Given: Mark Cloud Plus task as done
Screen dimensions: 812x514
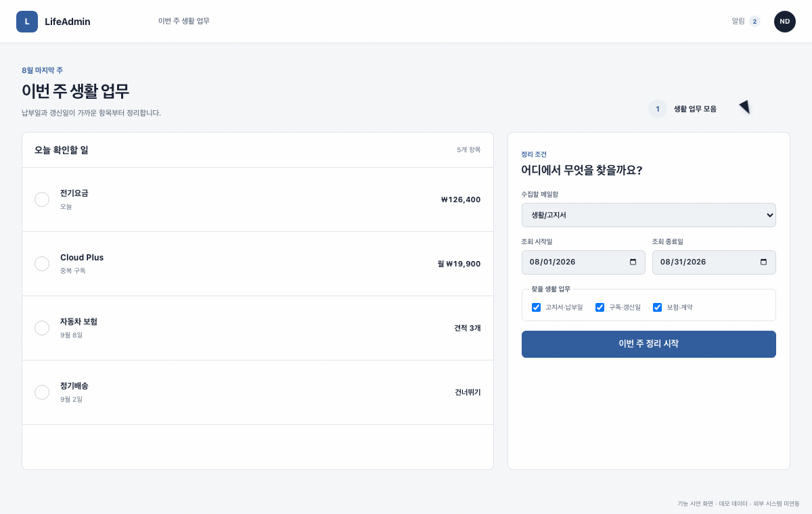Looking at the screenshot, I should (x=42, y=264).
